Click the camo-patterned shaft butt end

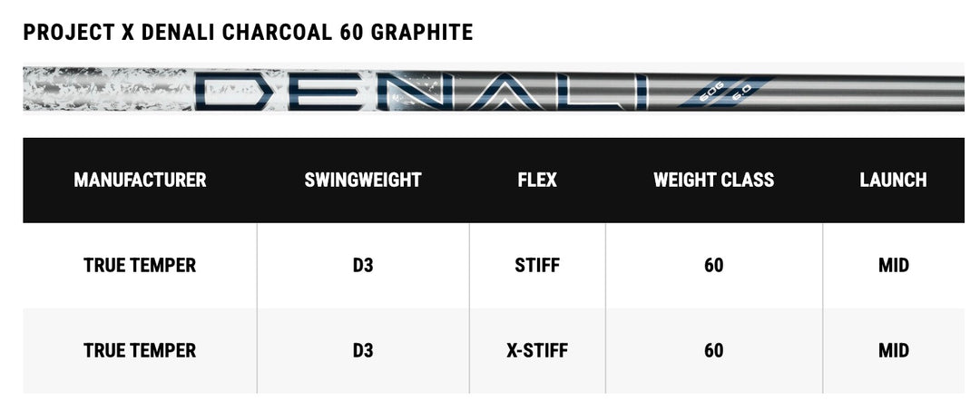107,89
